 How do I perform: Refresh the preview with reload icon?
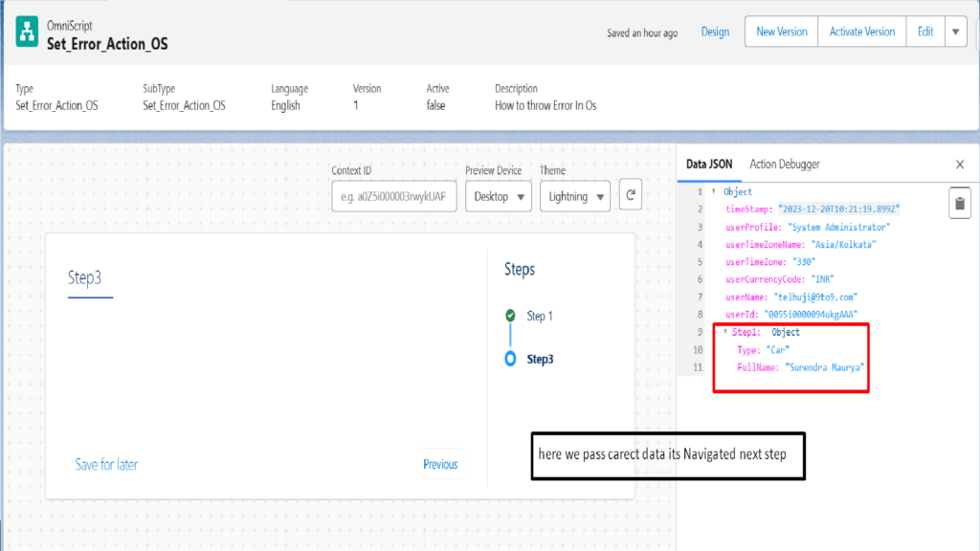631,195
